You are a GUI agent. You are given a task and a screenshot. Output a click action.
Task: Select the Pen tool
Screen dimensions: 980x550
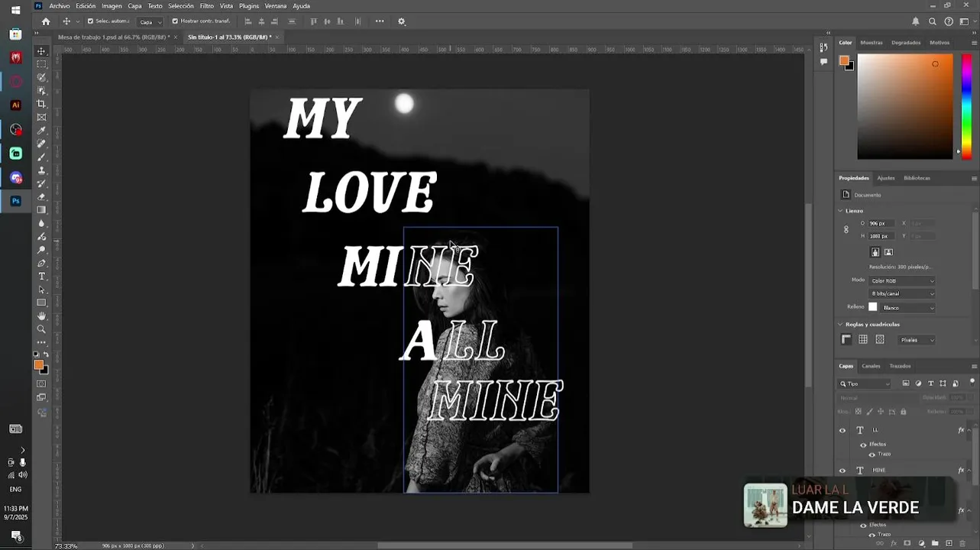tap(42, 263)
